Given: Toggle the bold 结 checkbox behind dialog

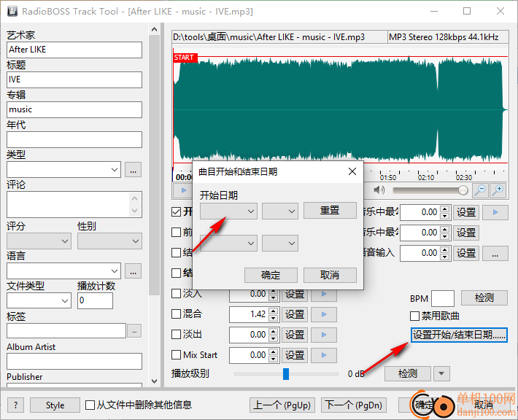Looking at the screenshot, I should pos(176,273).
